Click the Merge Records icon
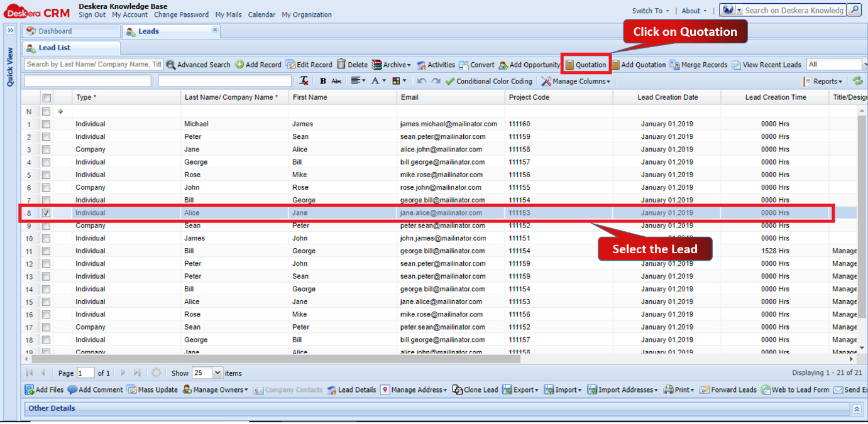The width and height of the screenshot is (868, 424). pos(675,65)
